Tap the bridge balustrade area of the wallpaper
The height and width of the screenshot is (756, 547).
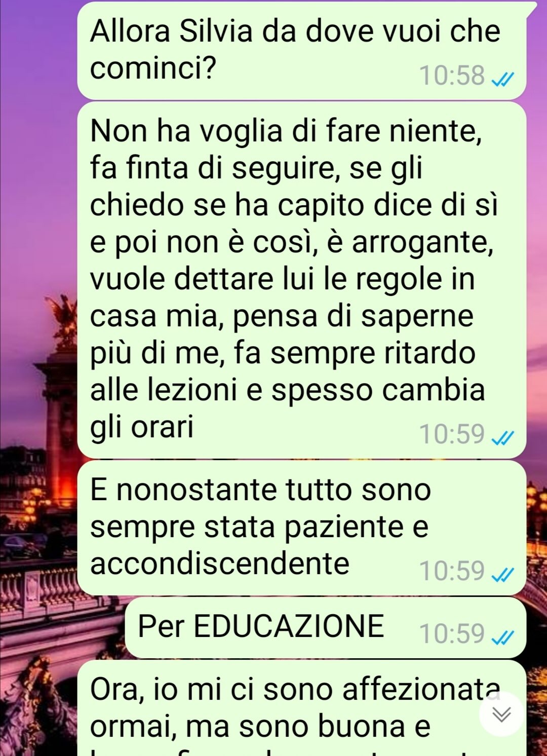pos(38,590)
